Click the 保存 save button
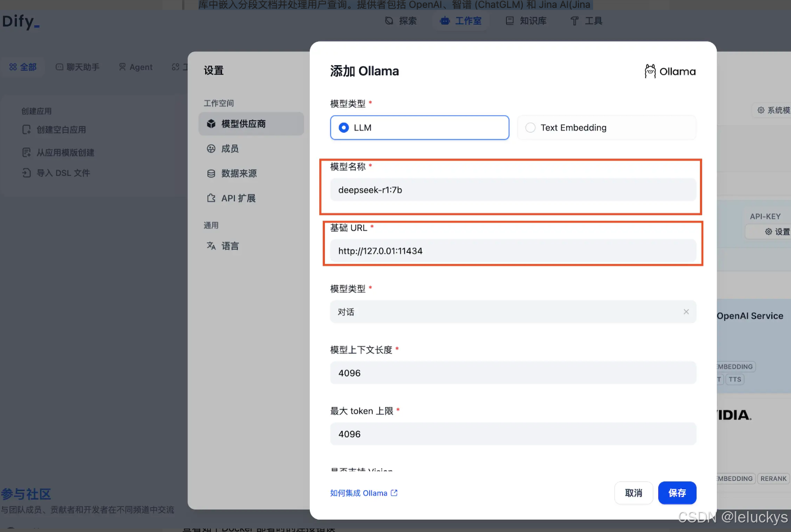This screenshot has width=791, height=532. tap(677, 493)
